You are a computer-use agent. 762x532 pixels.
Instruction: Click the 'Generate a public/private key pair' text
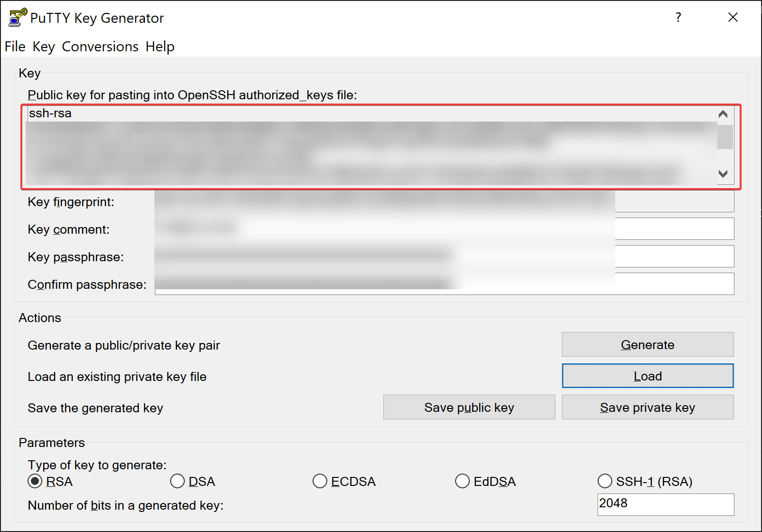(x=124, y=345)
